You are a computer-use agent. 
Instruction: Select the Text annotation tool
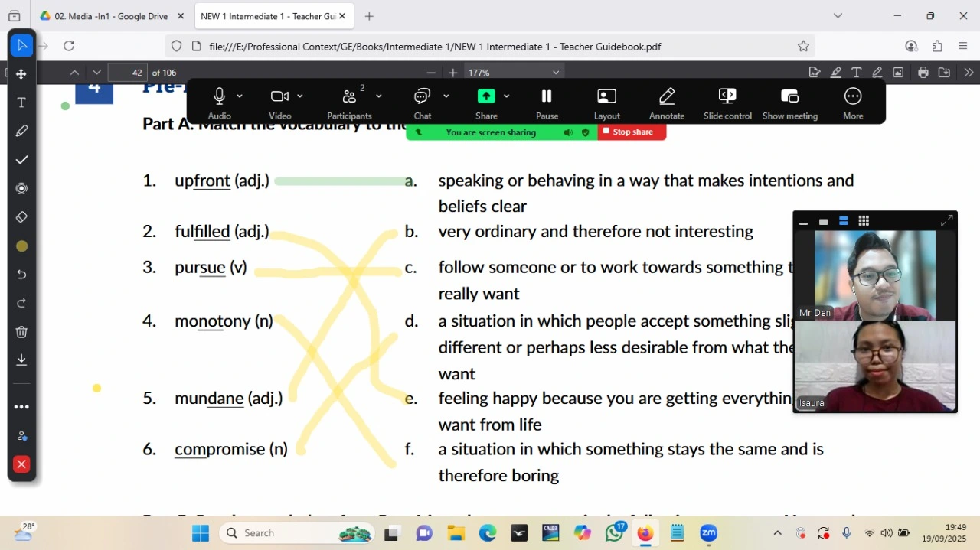21,102
